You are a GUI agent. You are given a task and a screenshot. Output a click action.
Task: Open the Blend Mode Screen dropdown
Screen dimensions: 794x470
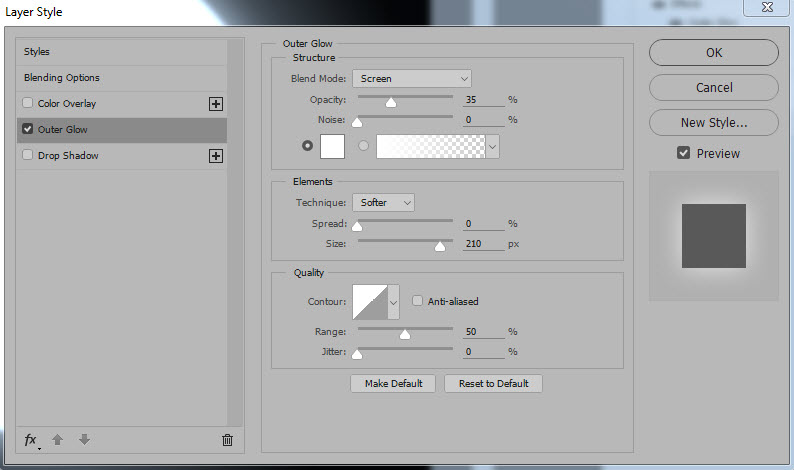tap(412, 79)
